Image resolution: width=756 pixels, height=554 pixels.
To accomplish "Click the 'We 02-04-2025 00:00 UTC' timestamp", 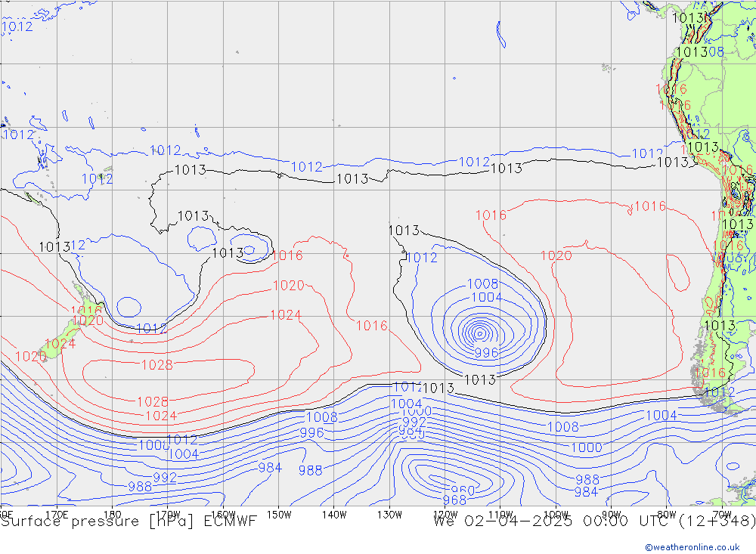I will pos(553,522).
